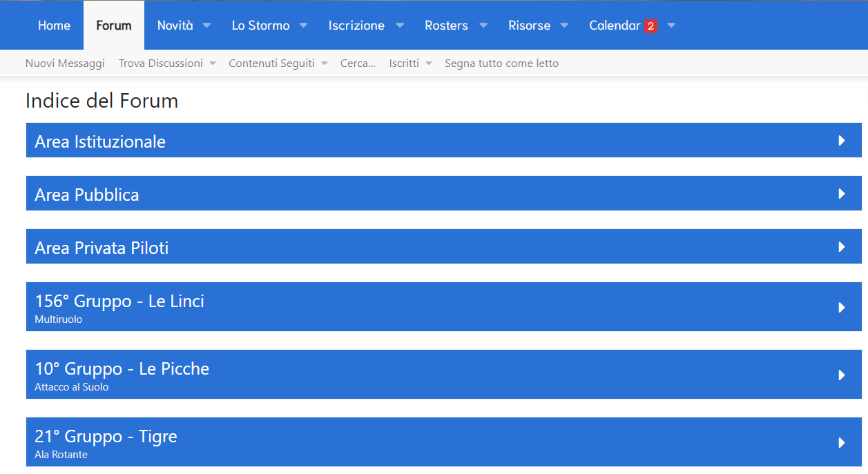Expand the Trova Discussioni submenu arrow
Image resolution: width=868 pixels, height=474 pixels.
coord(213,63)
